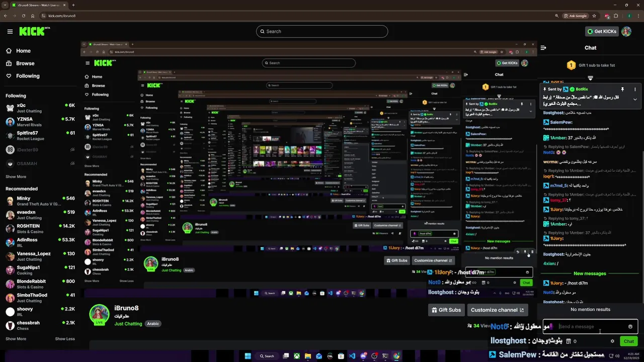644x362 pixels.
Task: Go to Home in the sidebar
Action: (x=23, y=51)
